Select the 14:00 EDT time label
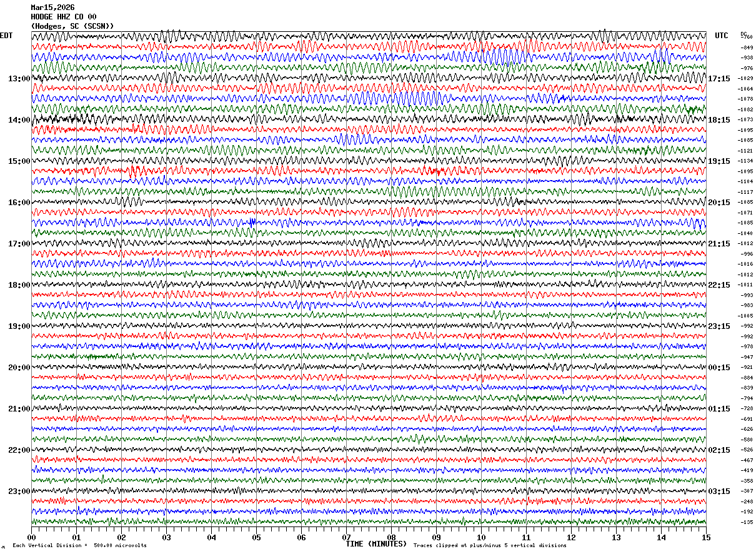756x554 pixels. [x=19, y=120]
